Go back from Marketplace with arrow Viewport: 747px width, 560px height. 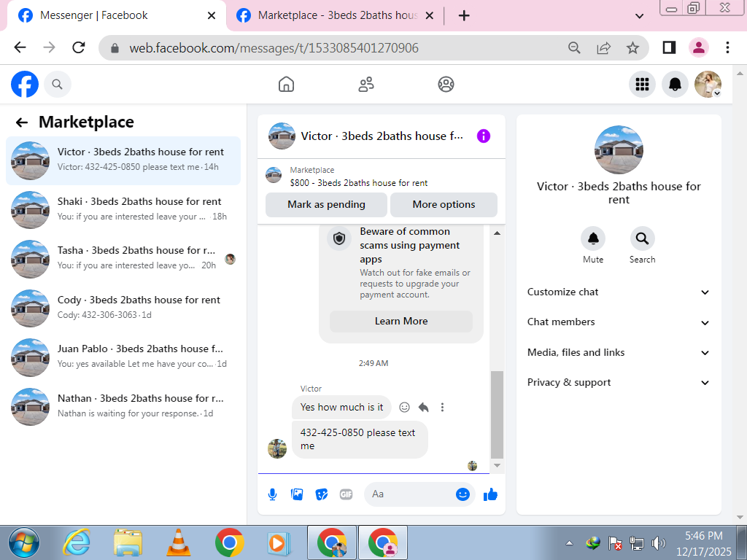pyautogui.click(x=22, y=122)
